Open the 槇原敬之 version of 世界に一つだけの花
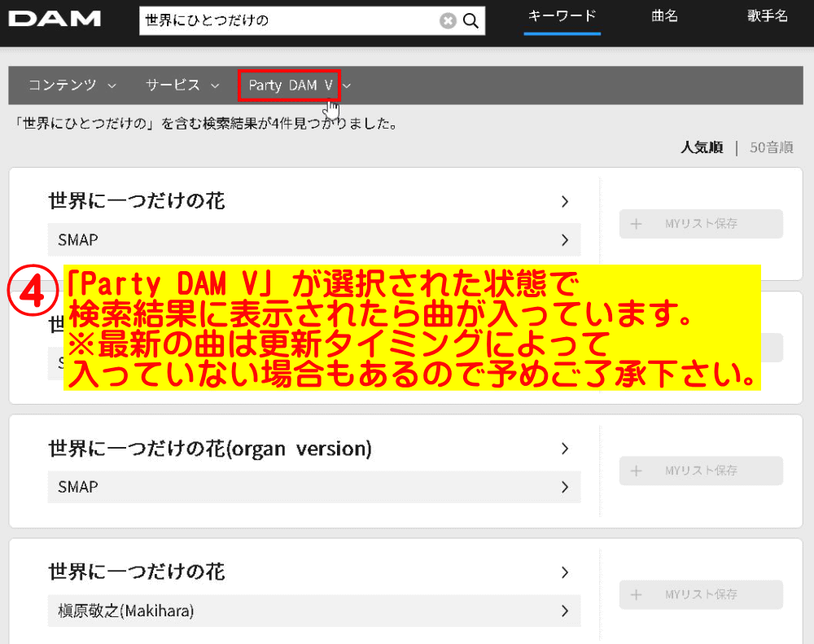This screenshot has width=814, height=644. click(137, 572)
